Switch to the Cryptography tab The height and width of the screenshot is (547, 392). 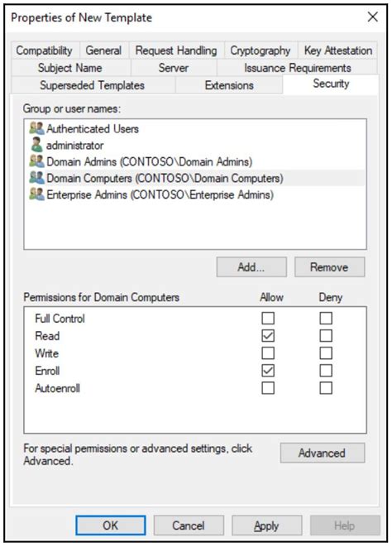261,50
